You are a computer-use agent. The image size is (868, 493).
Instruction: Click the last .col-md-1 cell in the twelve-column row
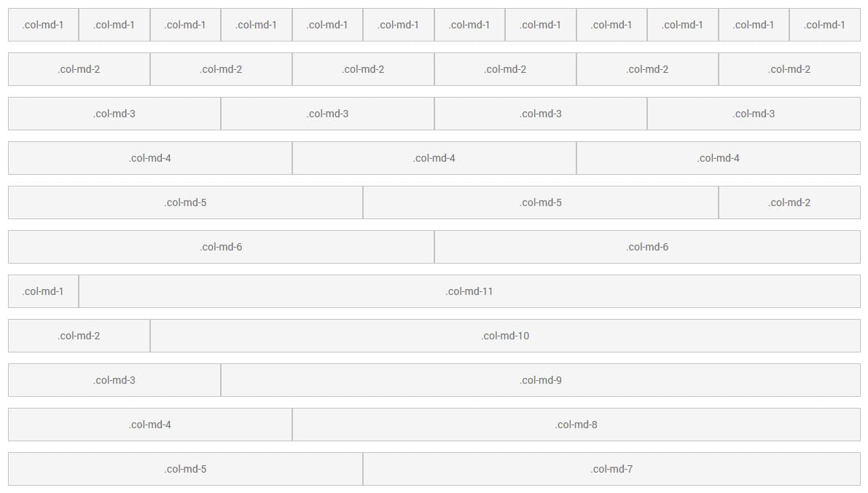click(825, 25)
